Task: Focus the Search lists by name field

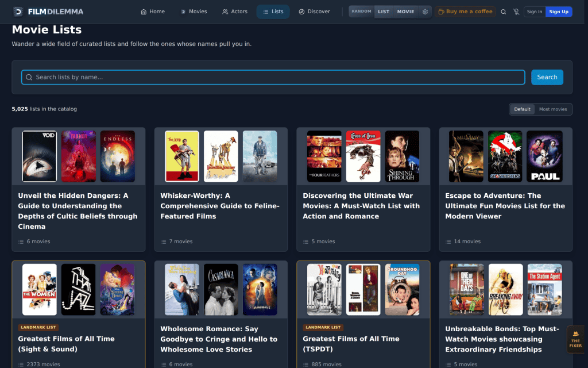Action: tap(273, 78)
